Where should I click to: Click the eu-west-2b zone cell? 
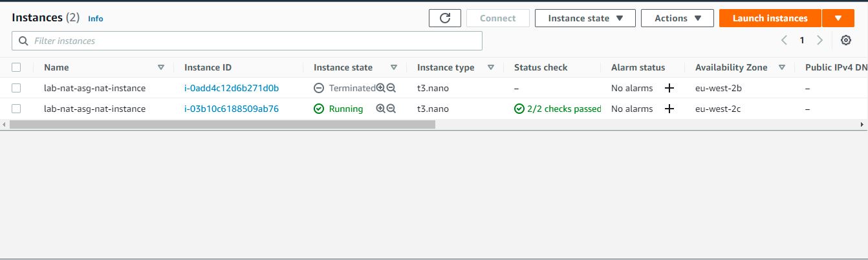pos(718,88)
